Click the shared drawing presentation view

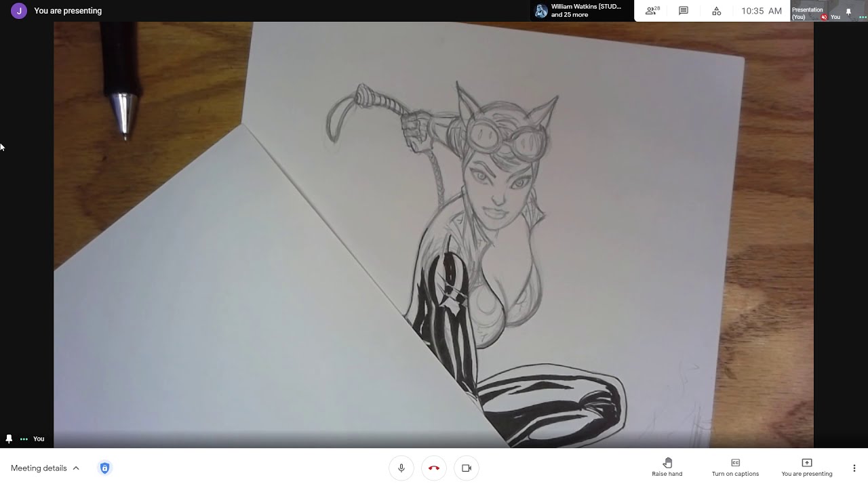coord(434,235)
